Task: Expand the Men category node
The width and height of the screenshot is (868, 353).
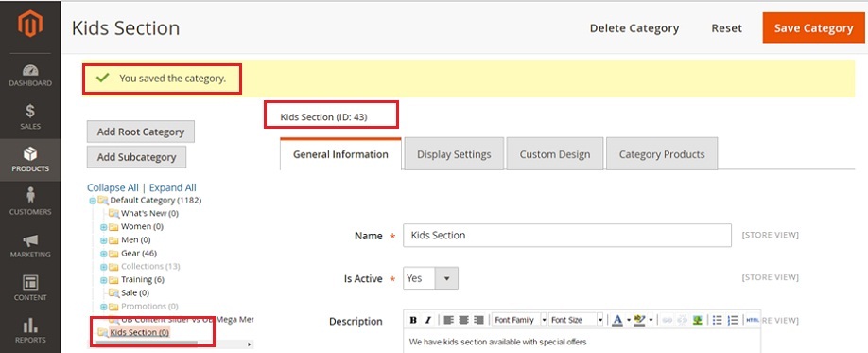Action: pos(103,240)
